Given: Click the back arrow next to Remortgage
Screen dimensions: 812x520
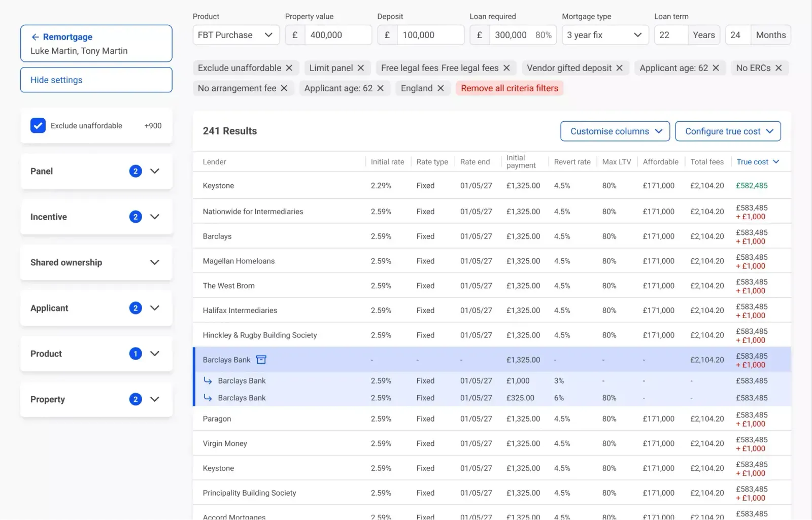Looking at the screenshot, I should [35, 37].
